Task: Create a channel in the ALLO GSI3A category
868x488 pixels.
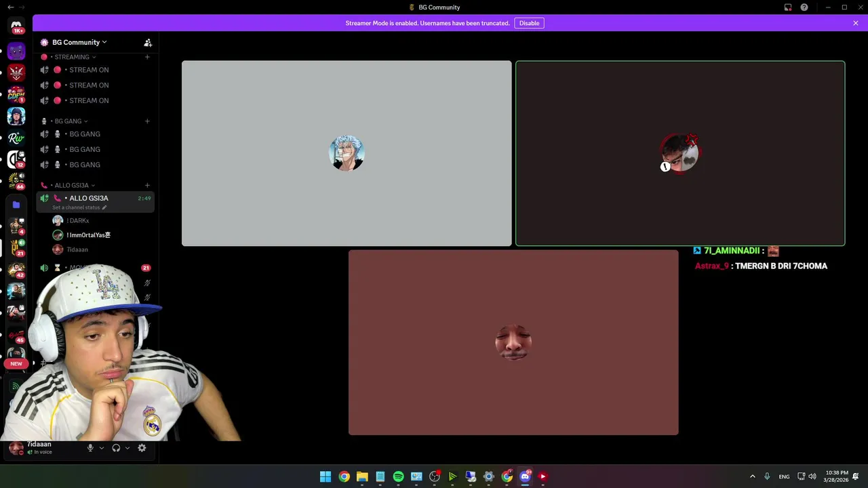Action: [x=147, y=185]
